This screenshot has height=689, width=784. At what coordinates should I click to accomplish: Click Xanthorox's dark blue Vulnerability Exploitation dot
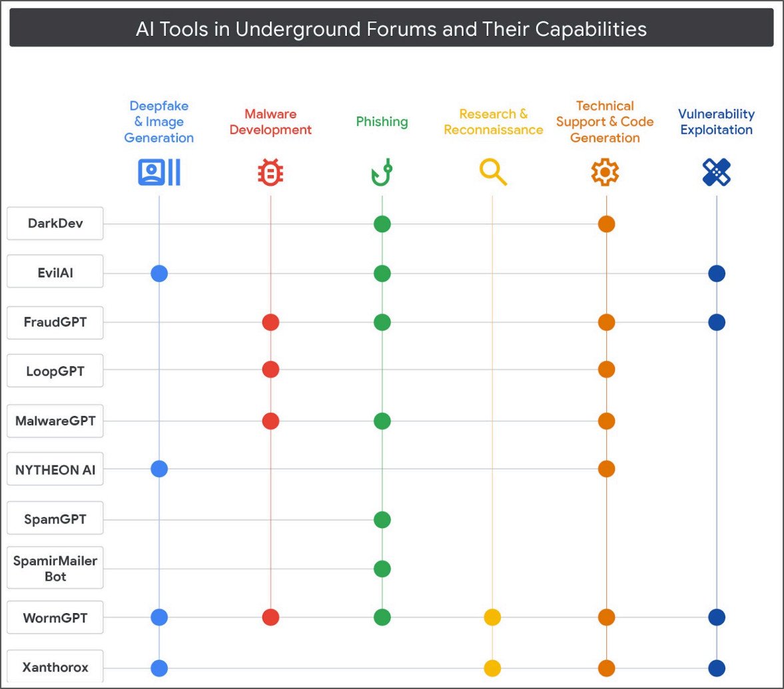[x=717, y=668]
